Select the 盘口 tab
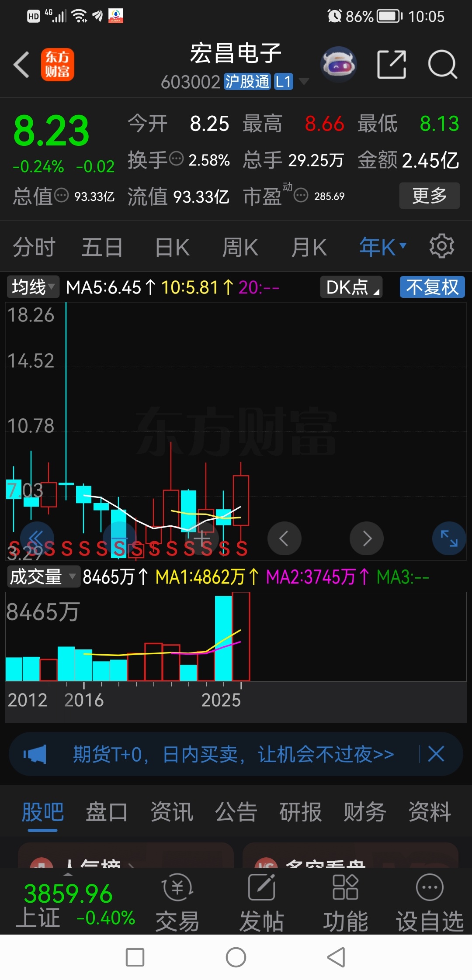The width and height of the screenshot is (472, 980). point(107,812)
